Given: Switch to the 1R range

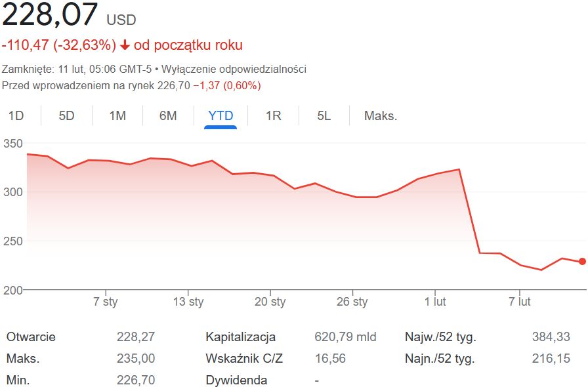Looking at the screenshot, I should pyautogui.click(x=273, y=115).
